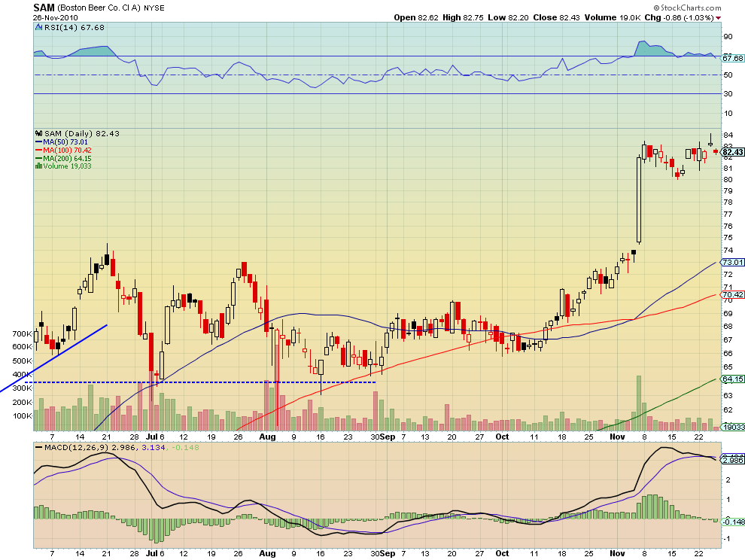Open the StockCharts.com copyright link
Viewport: 745px width, 560px height.
pos(687,8)
